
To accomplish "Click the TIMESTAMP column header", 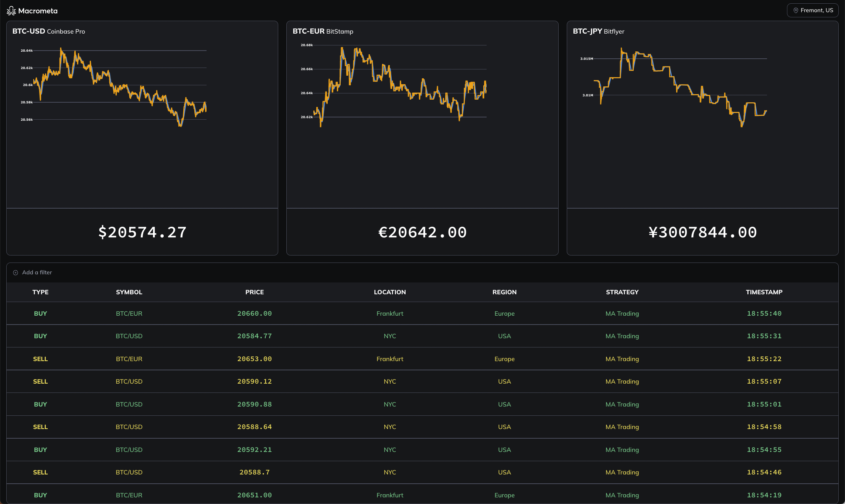I will 764,292.
